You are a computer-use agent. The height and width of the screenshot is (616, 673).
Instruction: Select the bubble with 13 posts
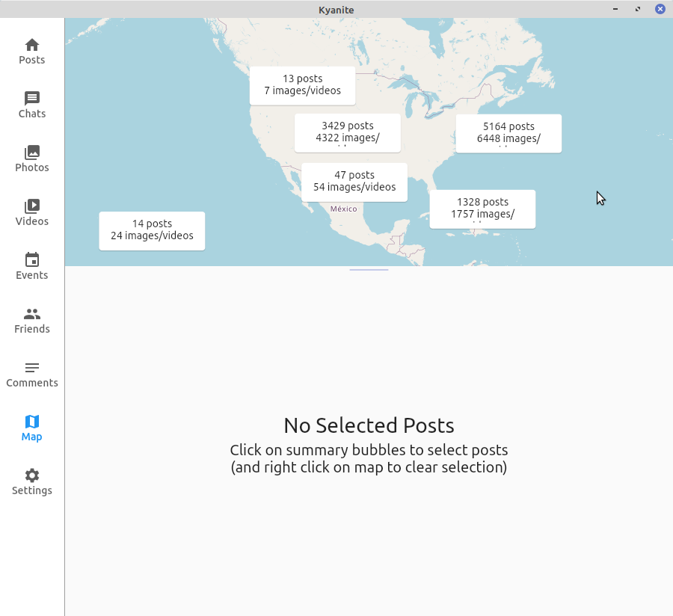[x=302, y=85]
